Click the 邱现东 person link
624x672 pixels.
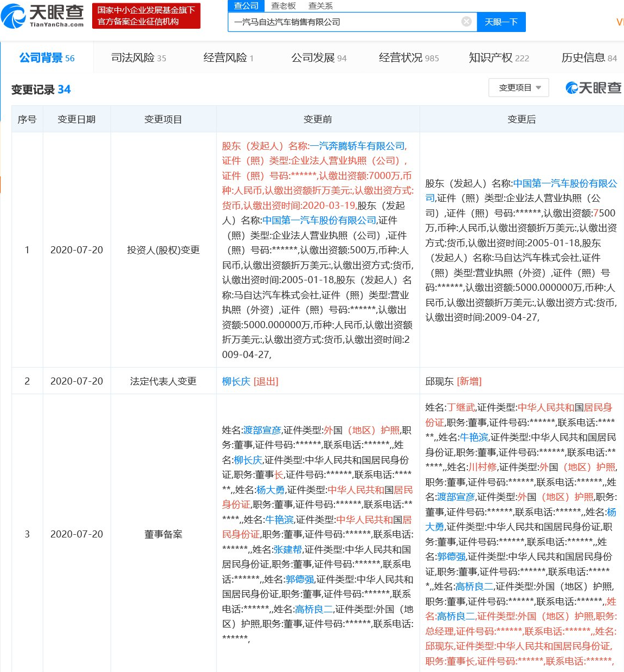tap(440, 381)
